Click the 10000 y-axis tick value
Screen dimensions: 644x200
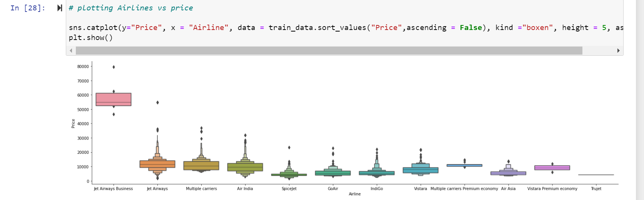[x=83, y=167]
